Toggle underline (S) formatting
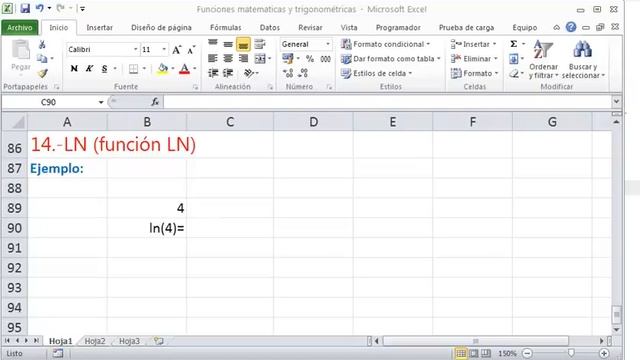 [x=104, y=69]
